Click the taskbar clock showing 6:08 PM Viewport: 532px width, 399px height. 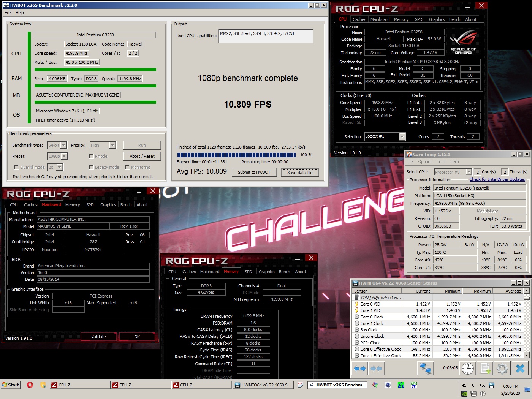coord(510,386)
